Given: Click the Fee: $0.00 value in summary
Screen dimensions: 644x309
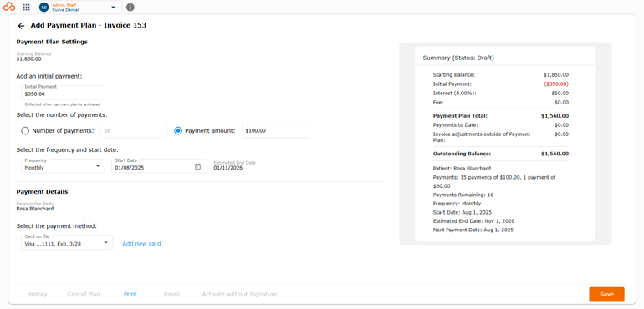Looking at the screenshot, I should click(x=561, y=102).
